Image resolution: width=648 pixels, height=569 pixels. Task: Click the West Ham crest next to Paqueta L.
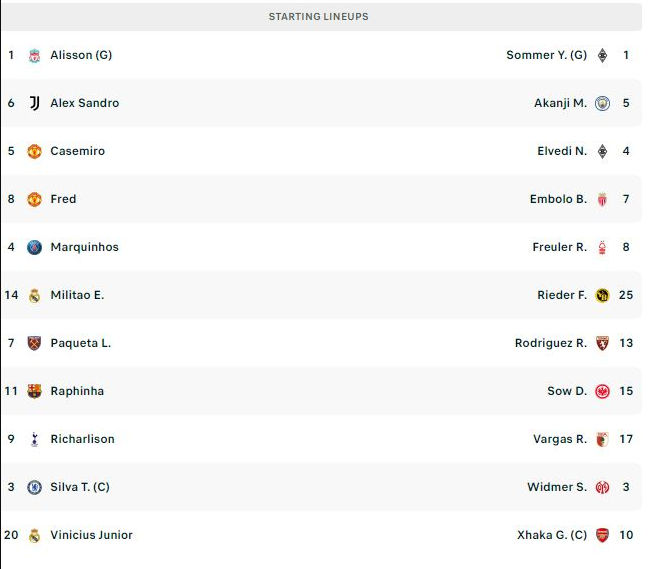(34, 343)
